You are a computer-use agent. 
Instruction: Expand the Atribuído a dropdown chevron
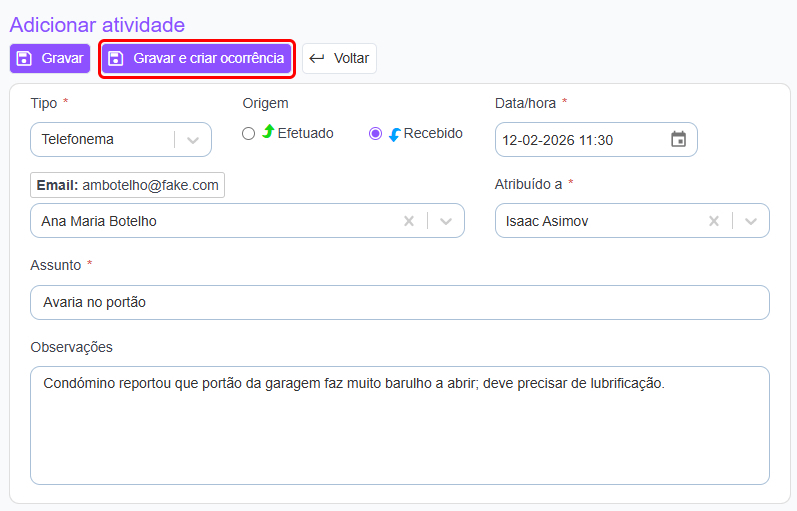751,221
